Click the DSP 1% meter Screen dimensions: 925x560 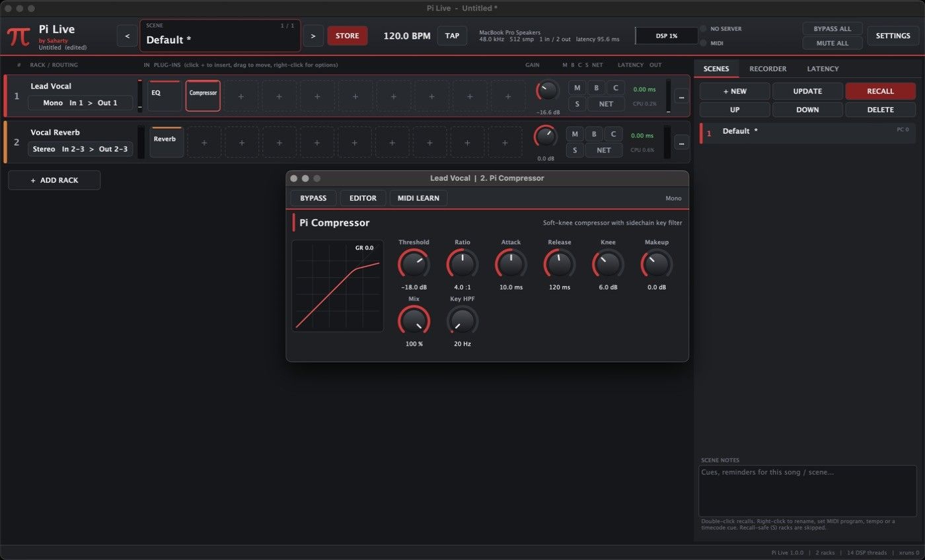[666, 36]
